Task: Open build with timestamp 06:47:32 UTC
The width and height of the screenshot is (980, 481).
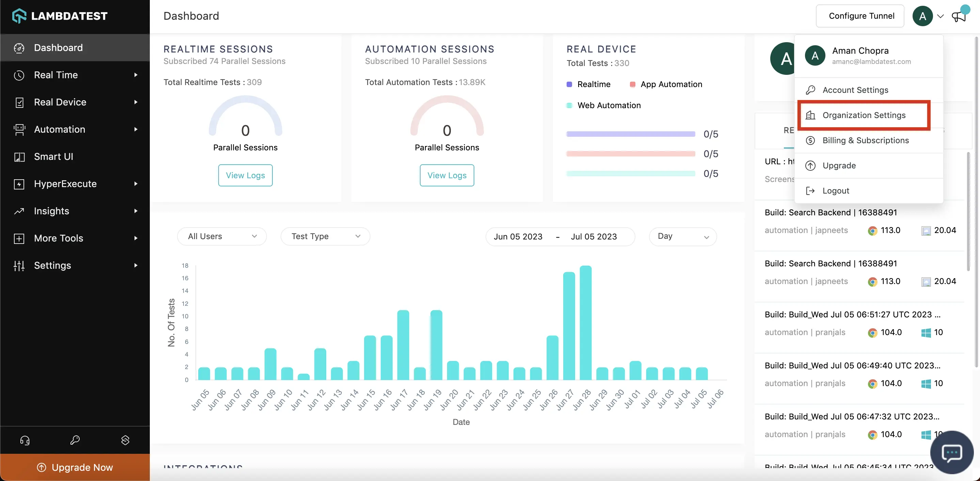Action: [x=852, y=417]
